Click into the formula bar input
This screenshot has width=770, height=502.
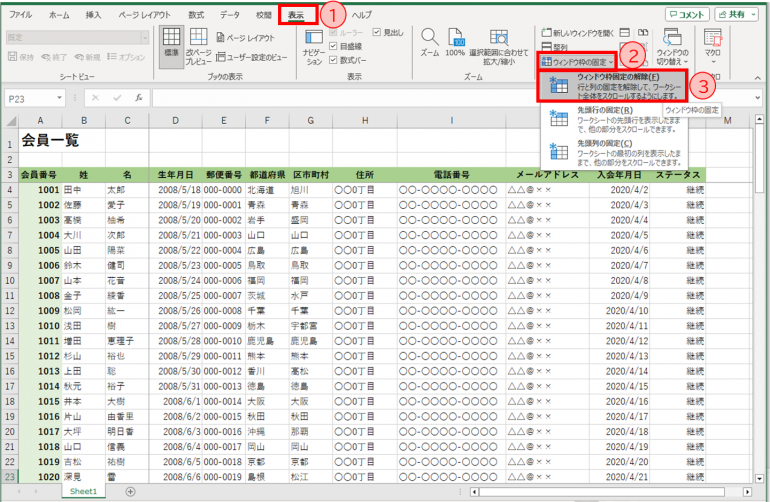point(452,98)
